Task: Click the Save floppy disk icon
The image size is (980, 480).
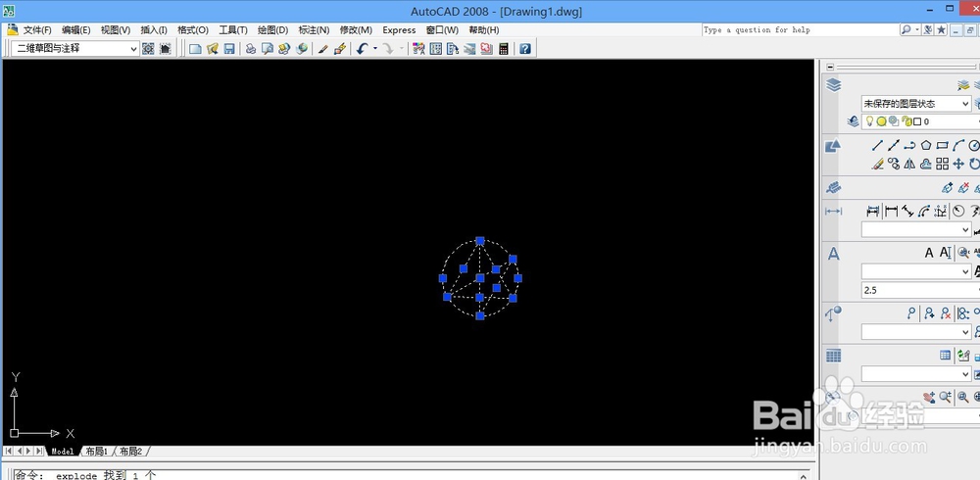Action: pyautogui.click(x=229, y=49)
